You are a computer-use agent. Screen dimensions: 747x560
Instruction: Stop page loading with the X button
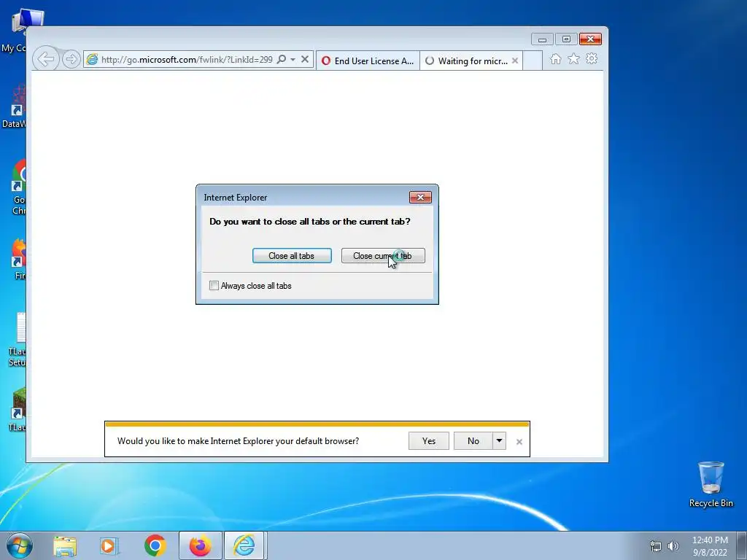point(305,60)
